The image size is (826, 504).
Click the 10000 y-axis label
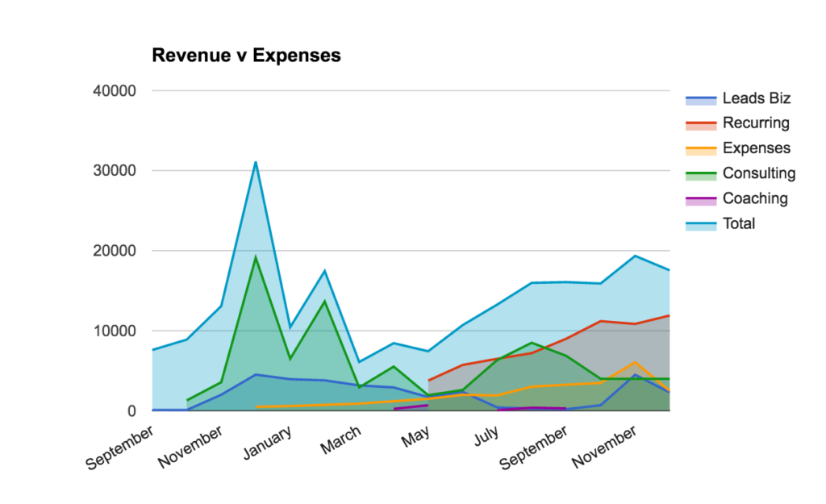115,331
